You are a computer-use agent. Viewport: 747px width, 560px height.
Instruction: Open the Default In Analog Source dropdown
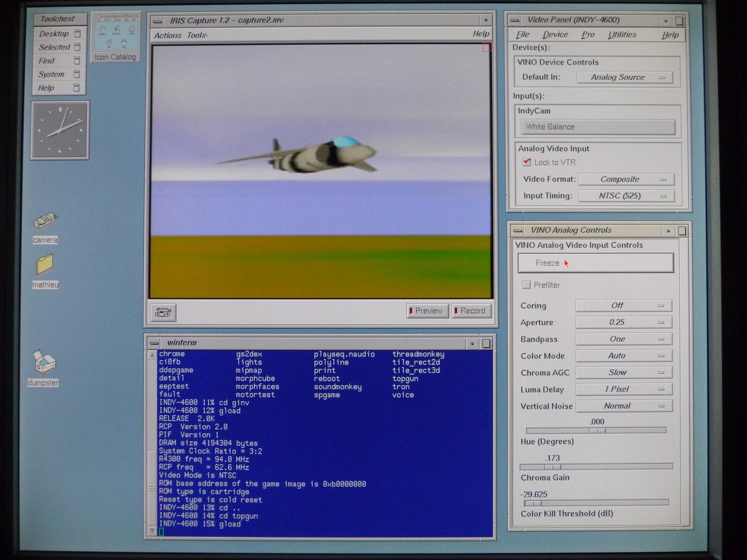625,77
